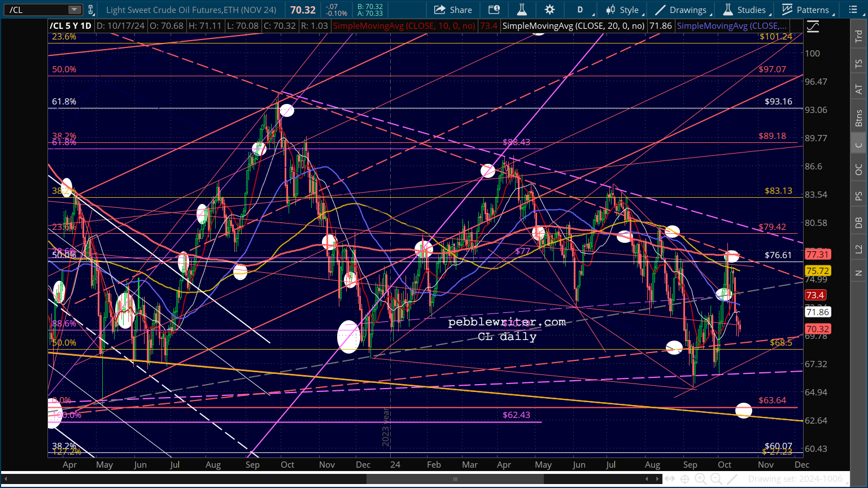Click the truncated blue SimpleMovingAvg study label

pos(731,26)
